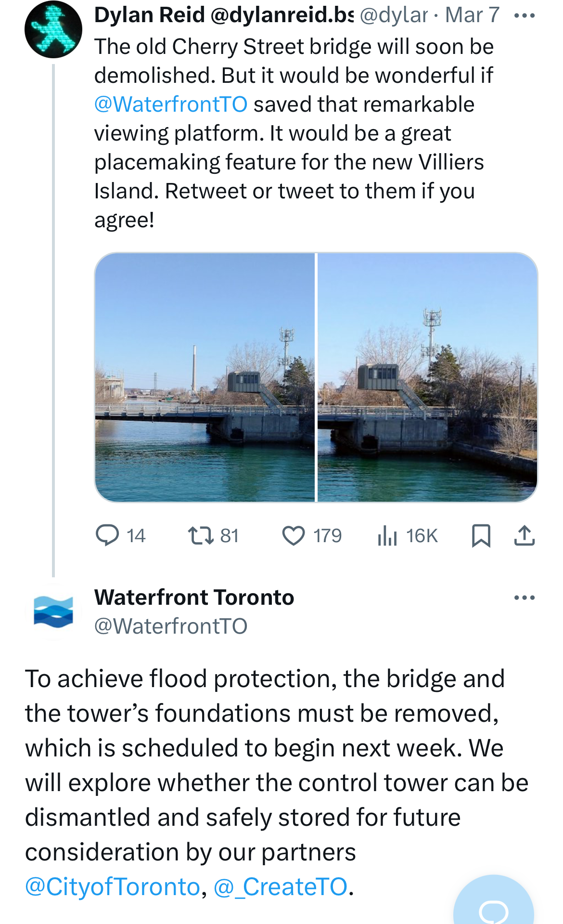Follow the @CityofToronto mention link
The height and width of the screenshot is (924, 563).
point(112,887)
